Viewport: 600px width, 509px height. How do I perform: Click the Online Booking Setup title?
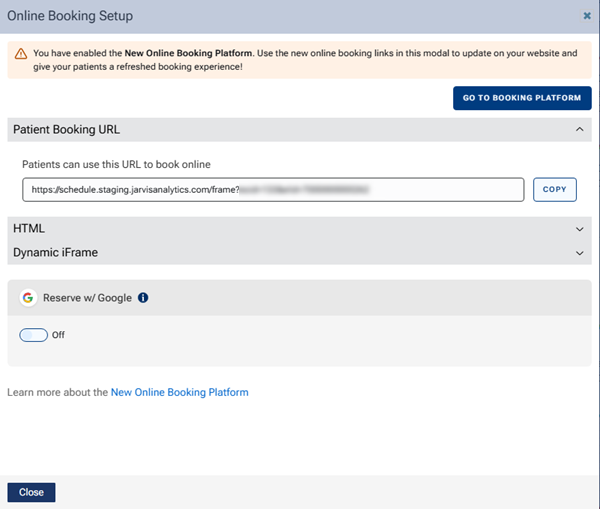(x=70, y=16)
